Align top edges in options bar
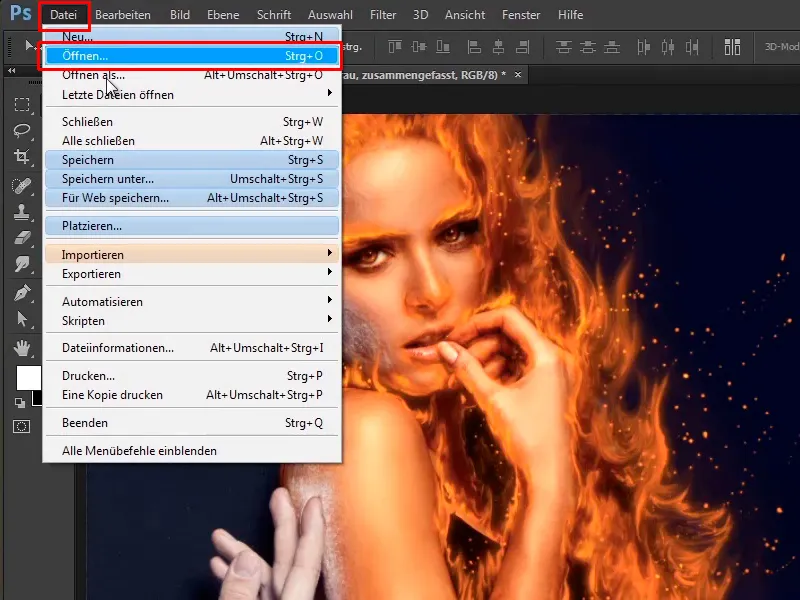 395,47
